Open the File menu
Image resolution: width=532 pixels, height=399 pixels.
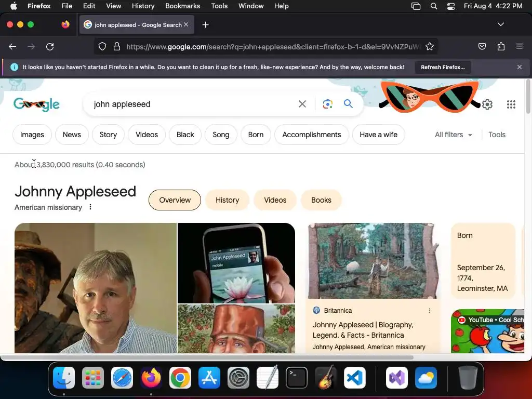coord(66,6)
